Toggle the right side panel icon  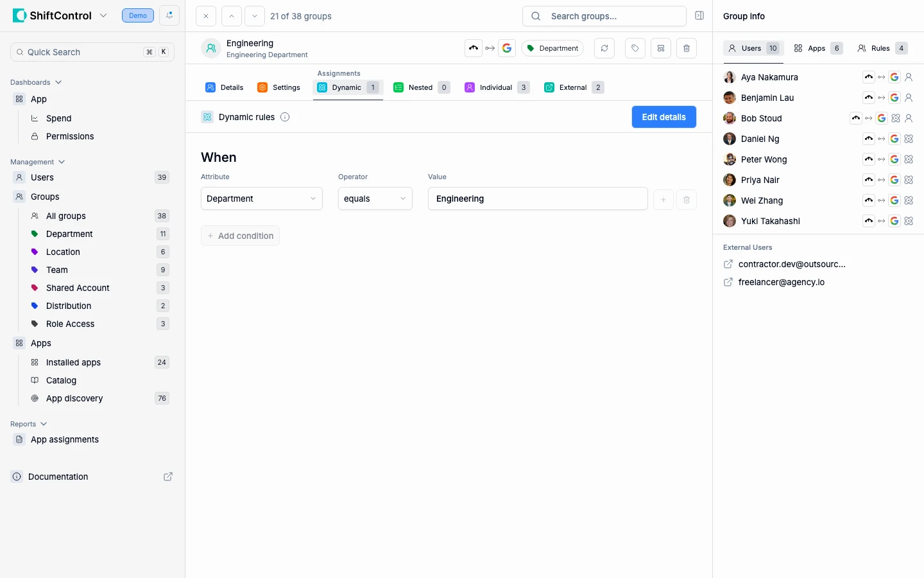tap(699, 16)
